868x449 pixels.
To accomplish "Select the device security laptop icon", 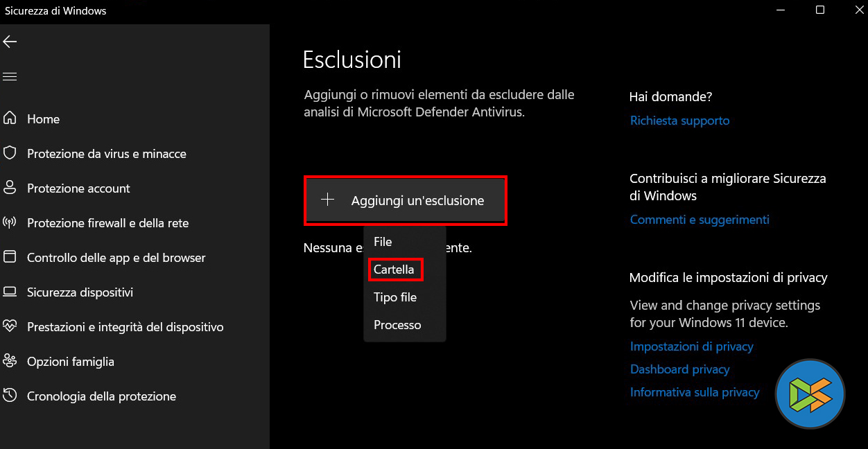I will pyautogui.click(x=10, y=292).
